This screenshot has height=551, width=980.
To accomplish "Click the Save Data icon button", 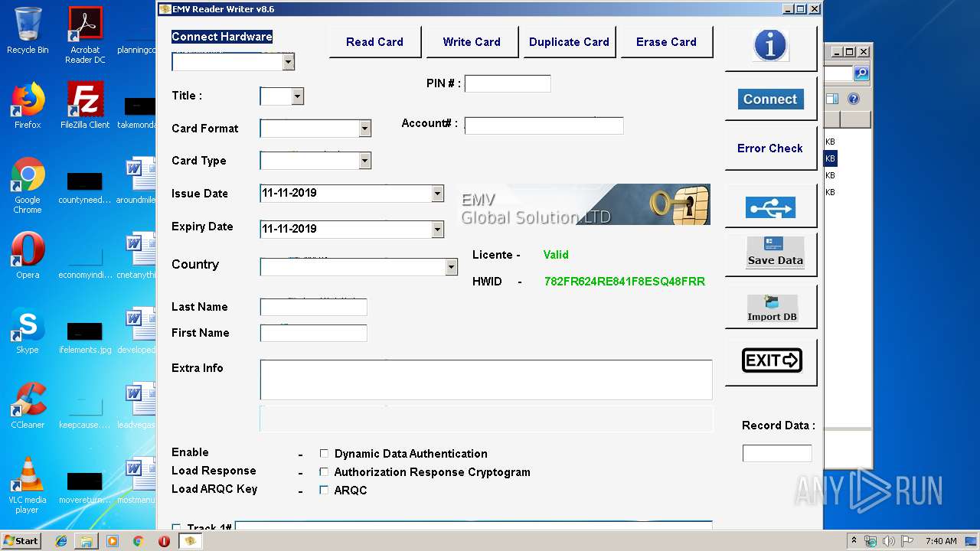I will coord(772,253).
